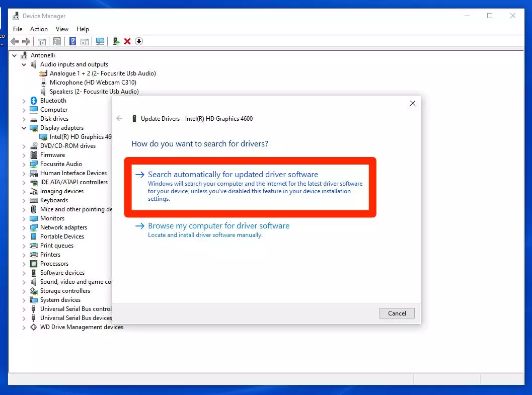Click the Processors category icon
532x395 pixels.
pos(34,264)
